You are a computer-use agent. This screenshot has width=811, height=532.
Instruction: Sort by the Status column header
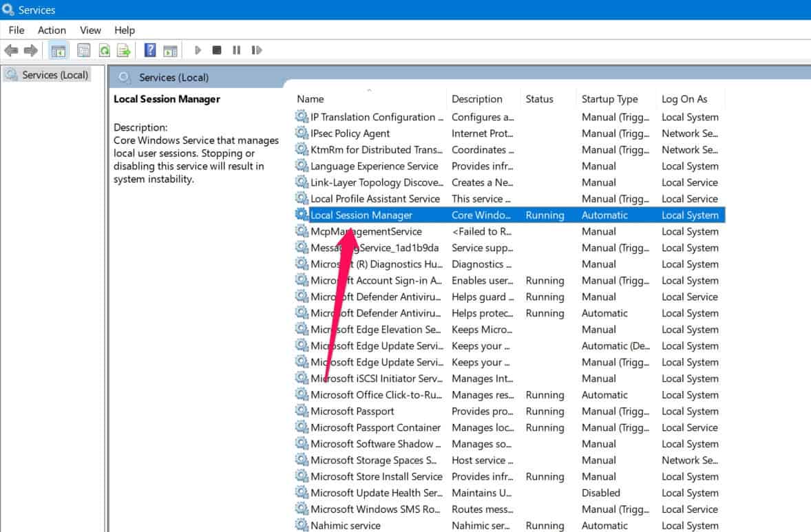539,99
